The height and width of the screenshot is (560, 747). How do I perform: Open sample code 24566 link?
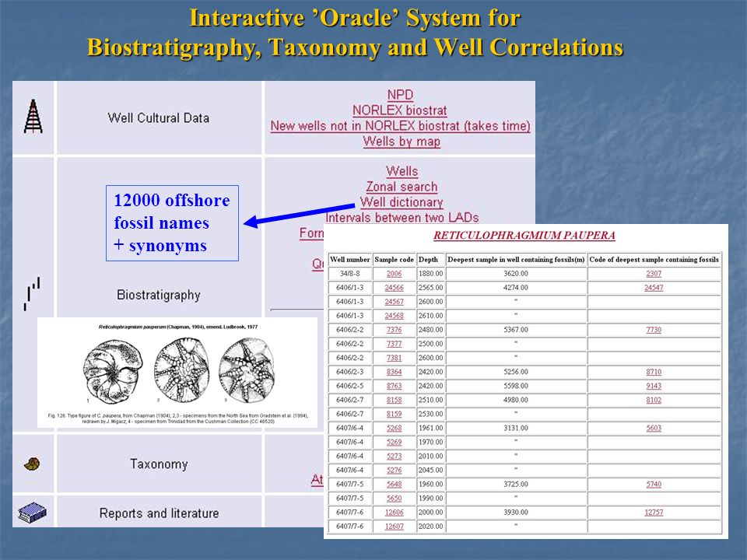tap(394, 288)
